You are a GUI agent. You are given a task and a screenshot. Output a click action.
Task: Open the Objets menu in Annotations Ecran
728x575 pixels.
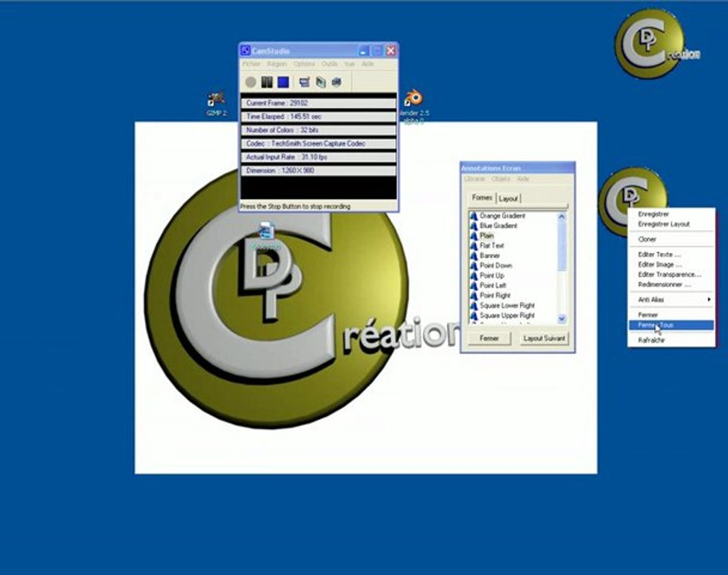(500, 179)
